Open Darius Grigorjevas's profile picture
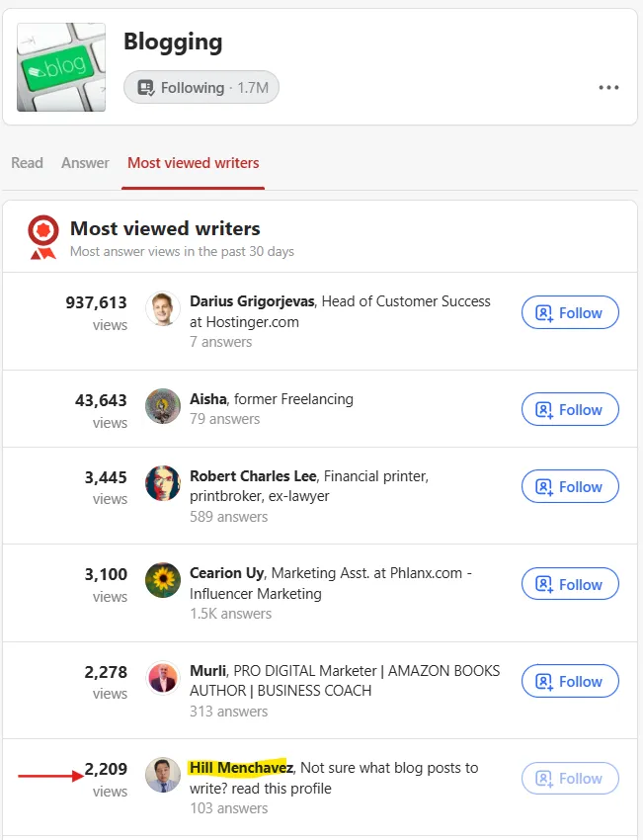The height and width of the screenshot is (840, 643). [163, 308]
